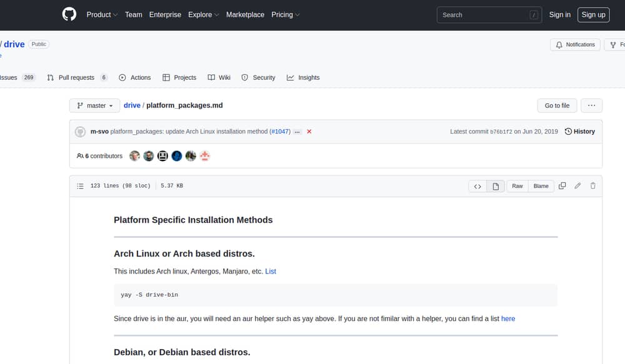
Task: Open the table of contents list icon
Action: [80, 186]
